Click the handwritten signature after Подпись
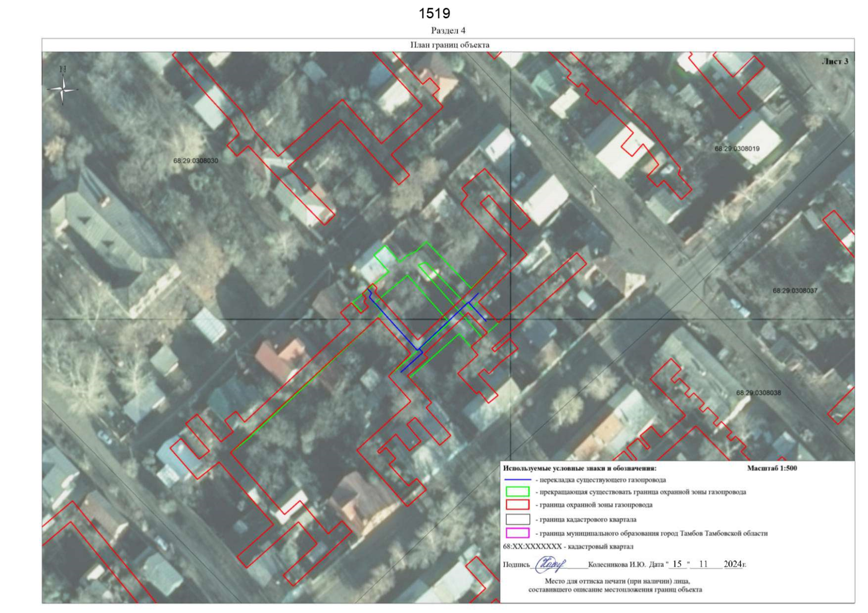 [550, 564]
